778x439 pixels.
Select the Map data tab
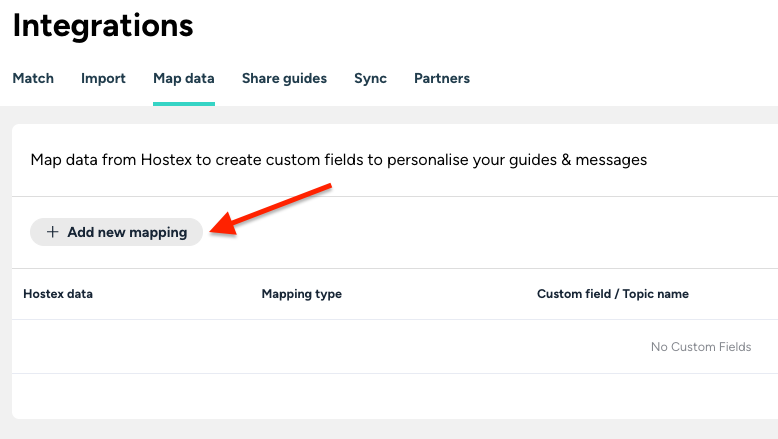[x=183, y=78]
